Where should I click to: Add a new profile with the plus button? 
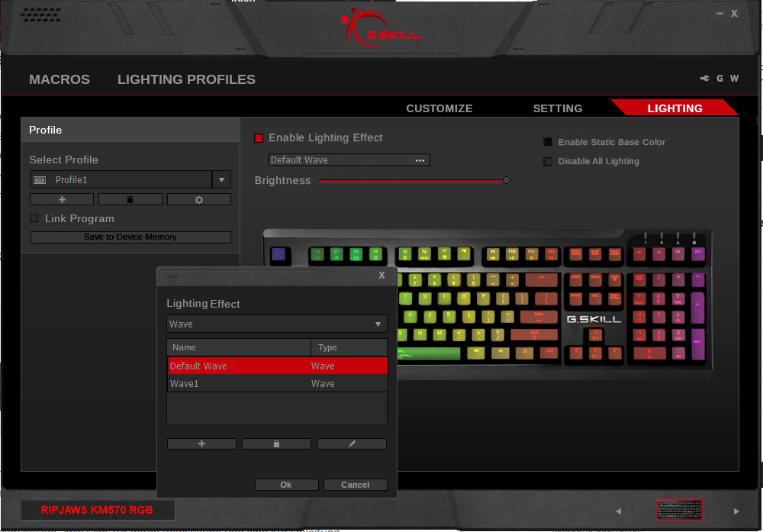[x=62, y=199]
